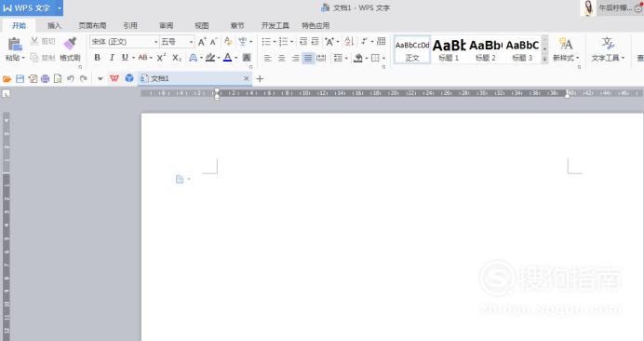
Task: Click the numbered list icon
Action: pos(284,42)
